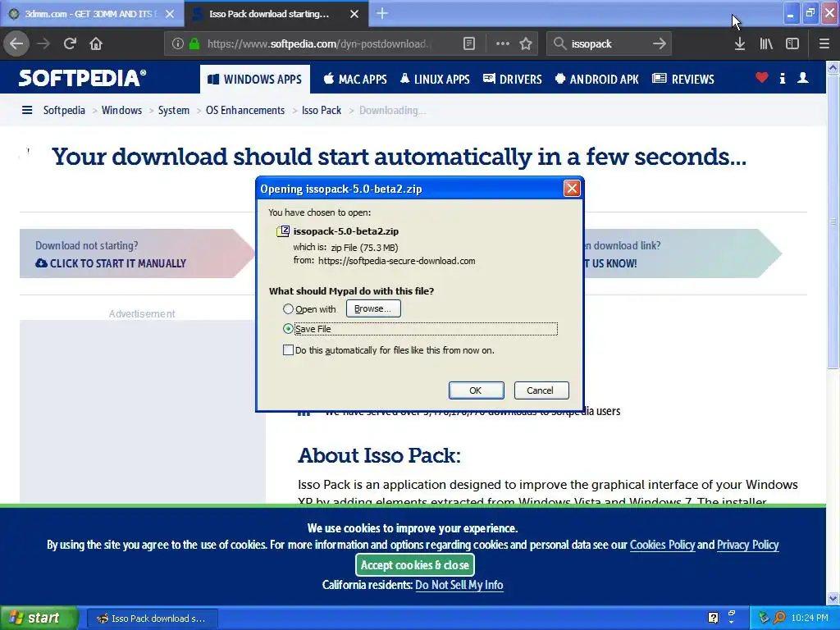
Task: Close the Isso Pack download tab
Action: [354, 14]
